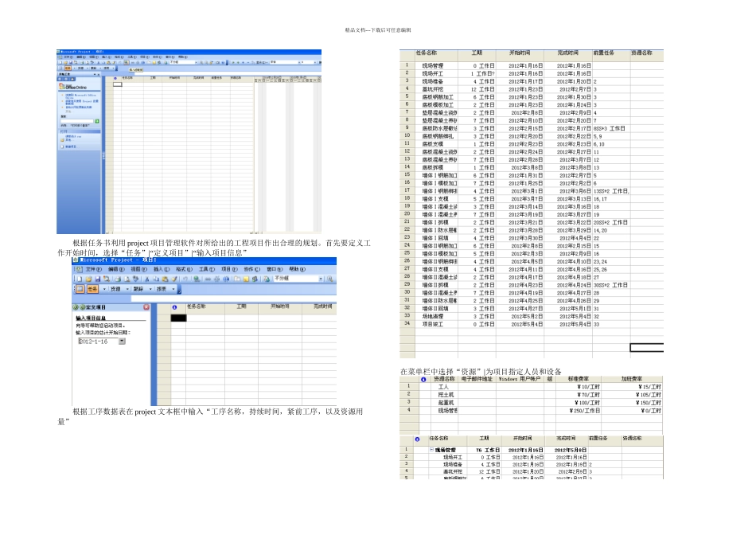Click the Cut scissors icon in lower Project toolbar
The image size is (756, 535).
[146, 279]
